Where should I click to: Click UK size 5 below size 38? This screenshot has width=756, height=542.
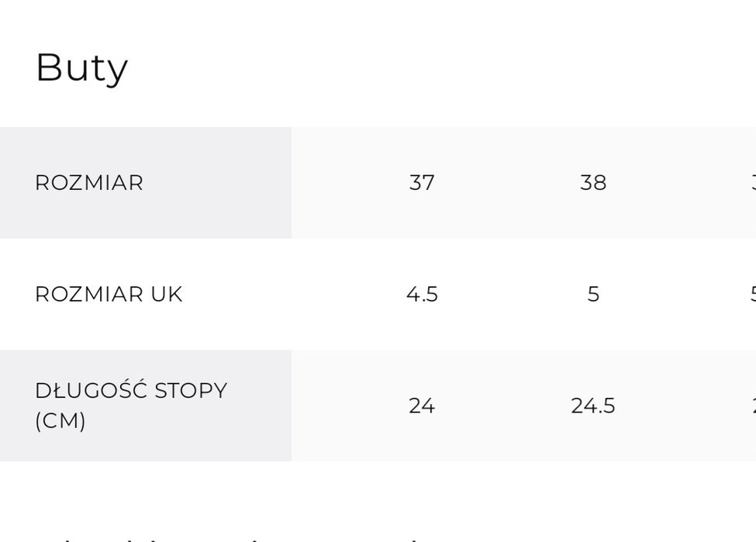tap(593, 295)
